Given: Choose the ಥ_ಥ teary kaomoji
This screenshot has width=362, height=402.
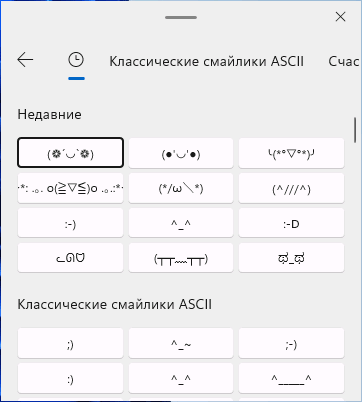Looking at the screenshot, I should click(291, 258).
